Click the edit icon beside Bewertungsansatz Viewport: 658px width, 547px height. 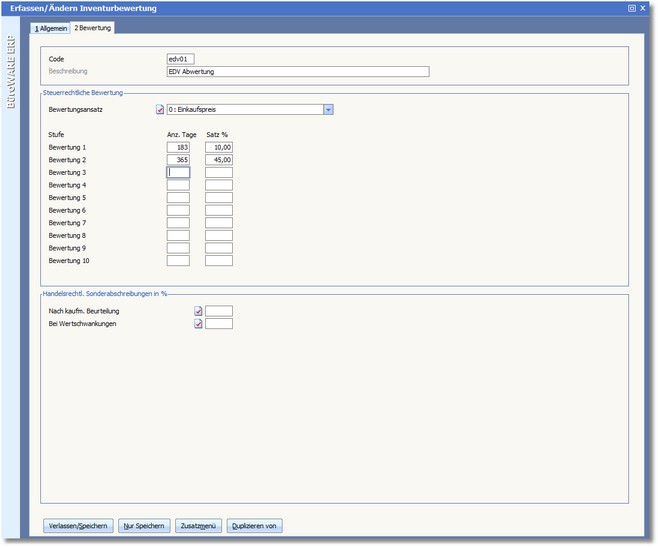click(160, 110)
